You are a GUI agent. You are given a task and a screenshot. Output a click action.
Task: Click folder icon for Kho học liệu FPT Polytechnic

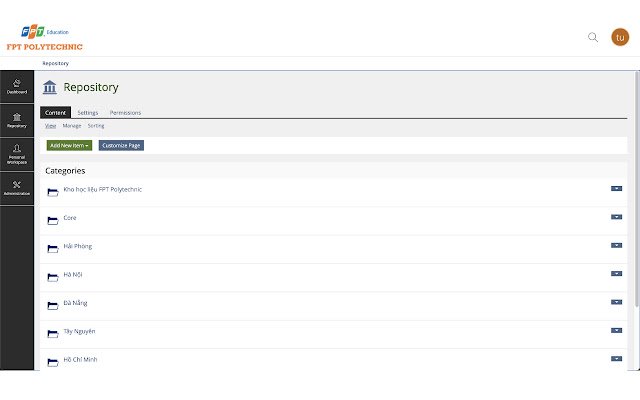pos(53,192)
